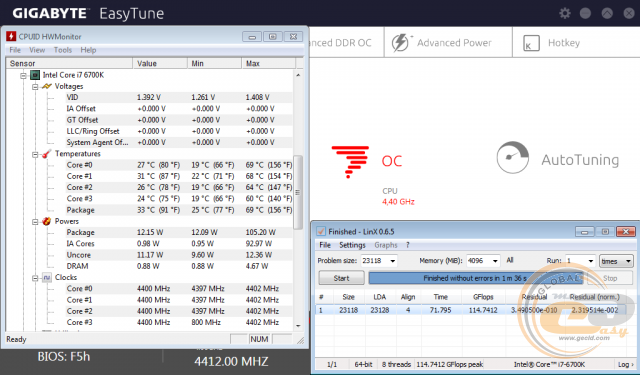Image resolution: width=640 pixels, height=375 pixels.
Task: Click the LinX finished progress bar
Action: [475, 278]
